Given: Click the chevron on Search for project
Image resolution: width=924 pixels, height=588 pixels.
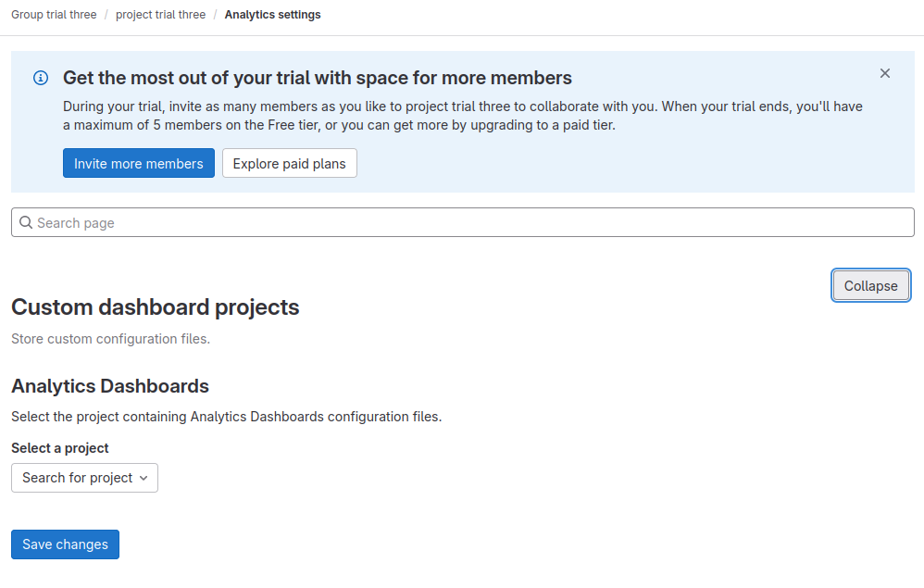Looking at the screenshot, I should pyautogui.click(x=143, y=478).
